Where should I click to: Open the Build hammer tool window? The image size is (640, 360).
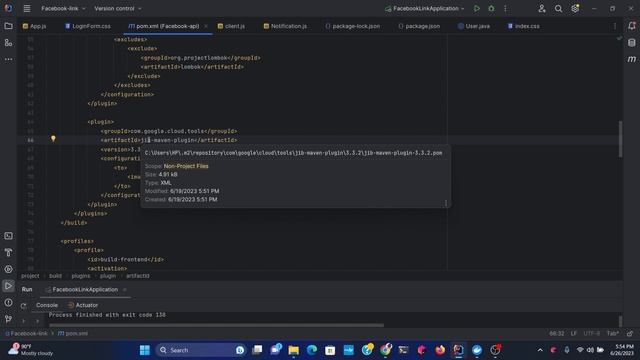point(8,253)
